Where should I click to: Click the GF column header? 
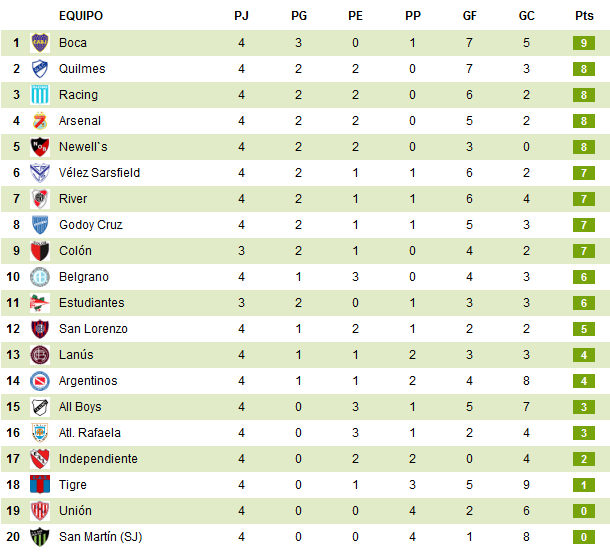point(470,16)
